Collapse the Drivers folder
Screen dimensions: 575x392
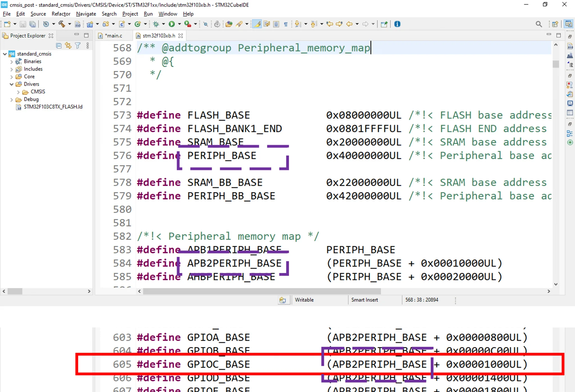pyautogui.click(x=12, y=84)
